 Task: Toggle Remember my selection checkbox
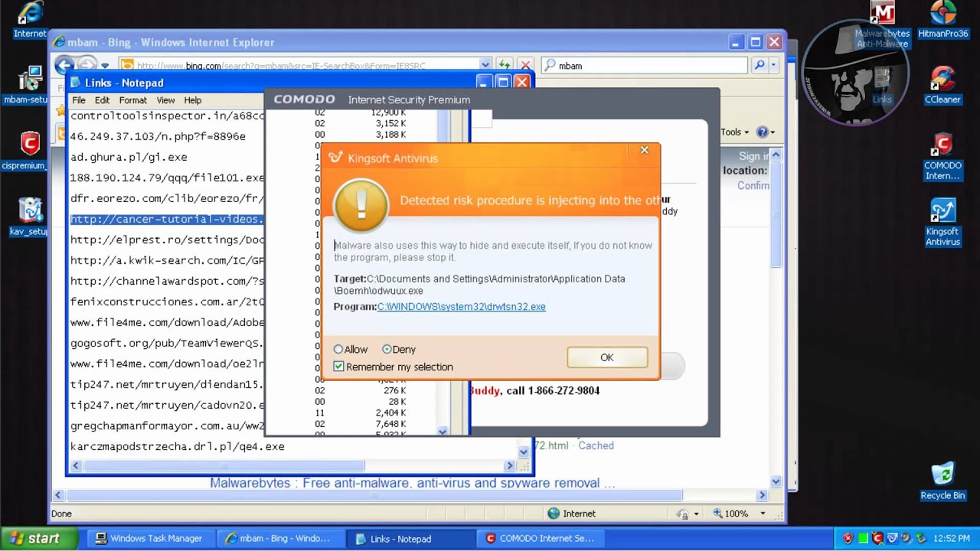point(339,367)
